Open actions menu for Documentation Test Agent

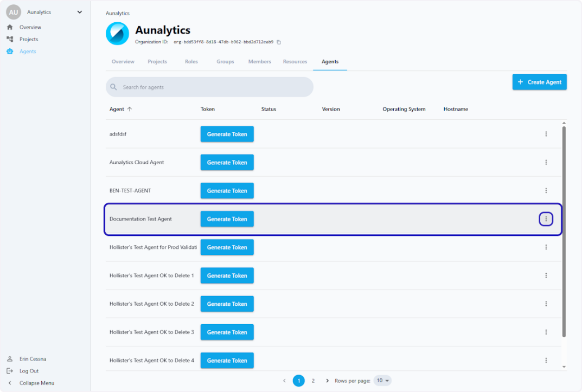point(546,219)
